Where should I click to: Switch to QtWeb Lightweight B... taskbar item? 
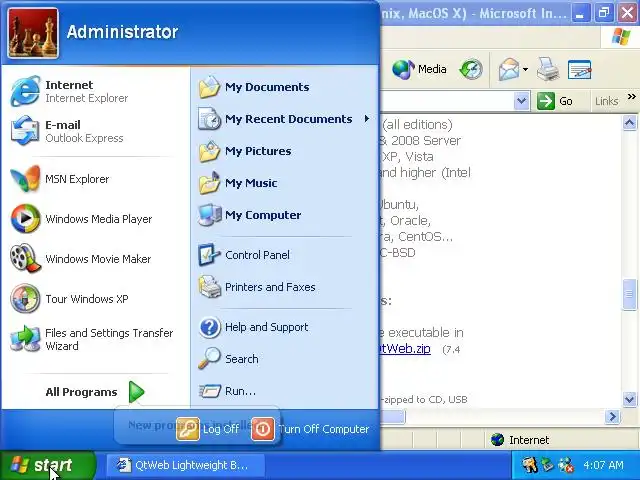[186, 465]
